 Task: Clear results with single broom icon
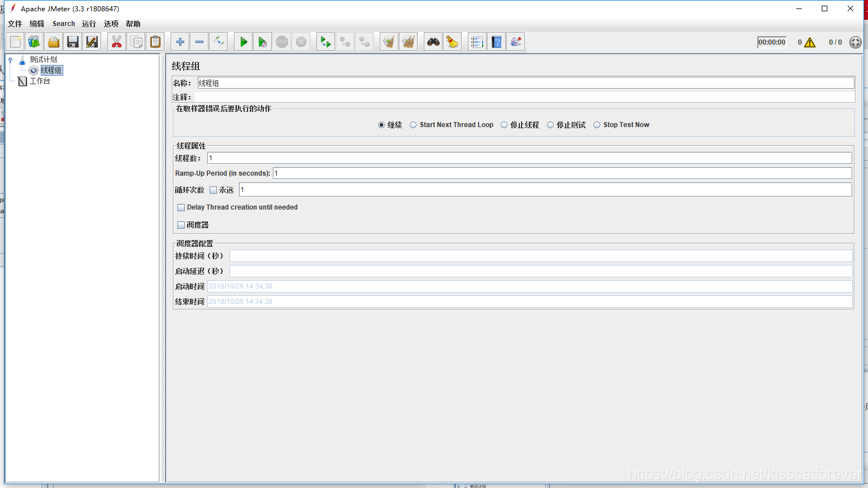click(389, 42)
